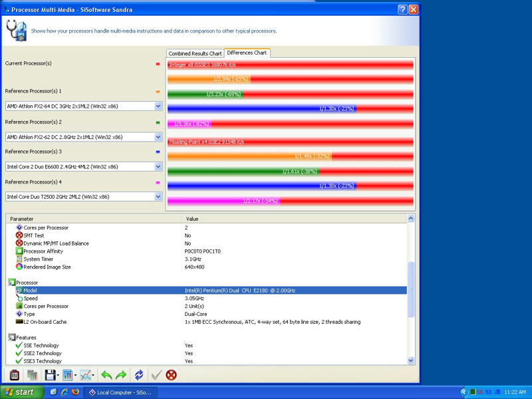
Task: Click the Processor Affinity icon
Action: (x=19, y=251)
